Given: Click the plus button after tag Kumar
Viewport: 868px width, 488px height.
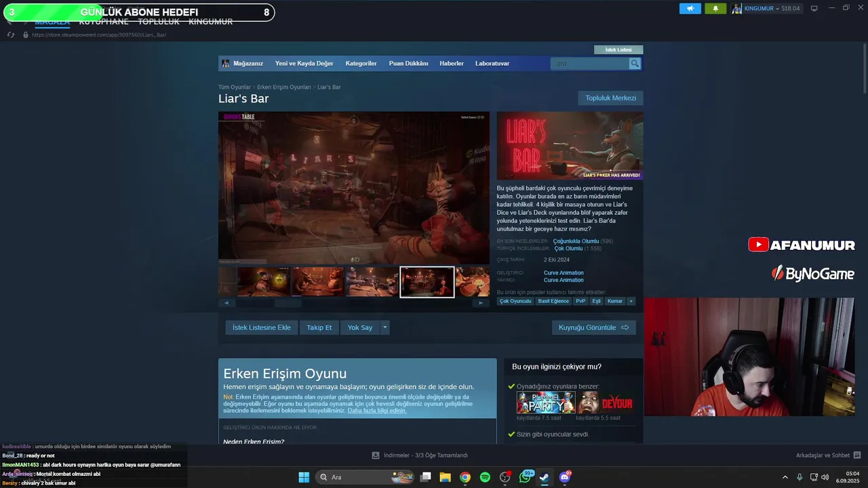Looking at the screenshot, I should [x=631, y=301].
